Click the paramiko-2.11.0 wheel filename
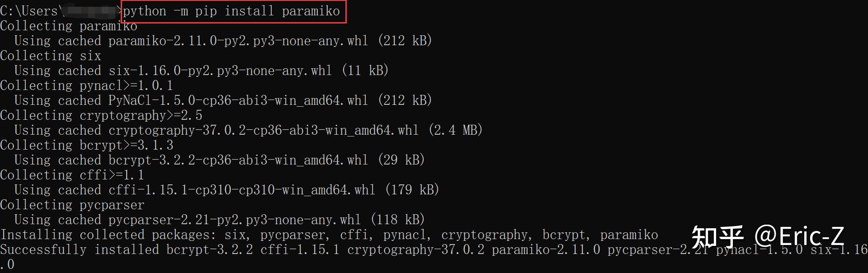868x273 pixels. point(238,41)
